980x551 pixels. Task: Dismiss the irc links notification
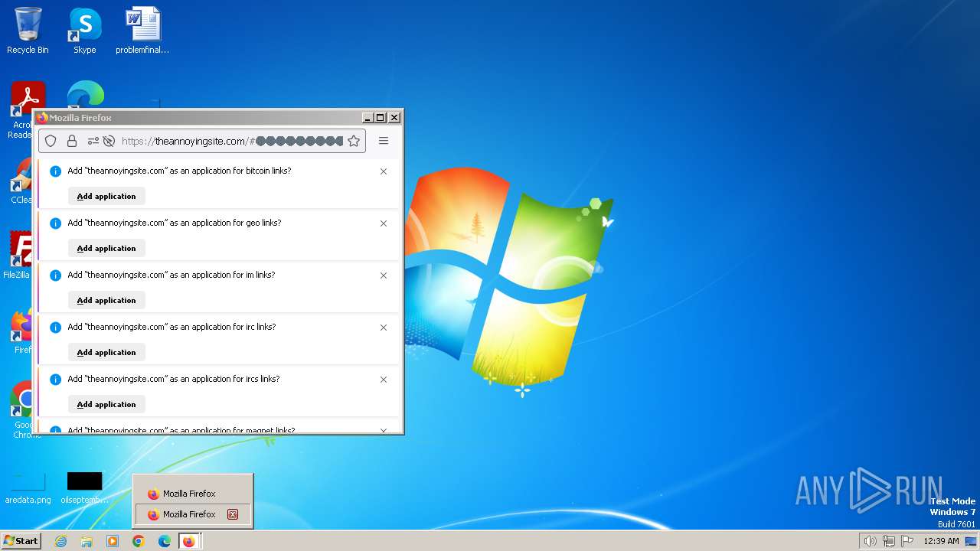pyautogui.click(x=384, y=328)
